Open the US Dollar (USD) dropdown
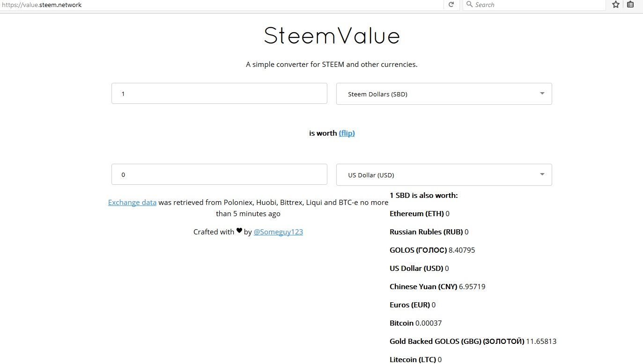 click(444, 175)
